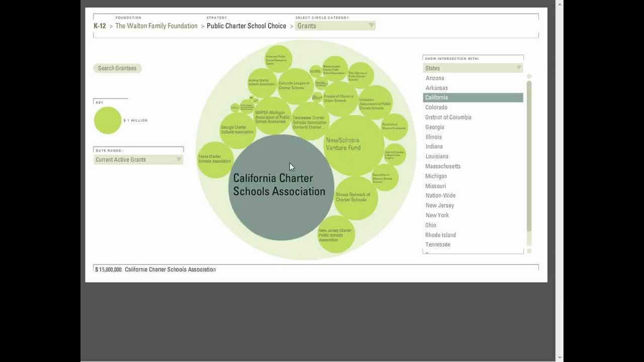Open The Walton Family Foundation breadcrumb
Viewport: 644px width, 362px height.
[156, 26]
